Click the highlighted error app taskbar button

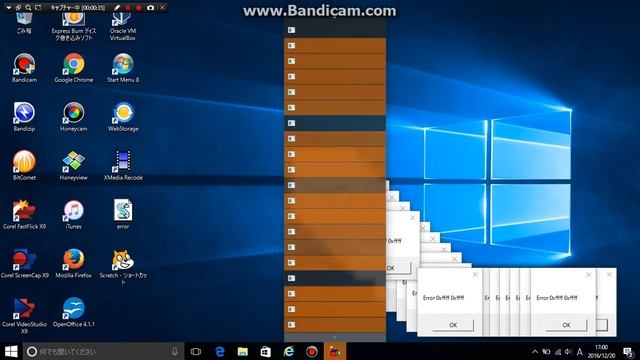click(x=335, y=351)
